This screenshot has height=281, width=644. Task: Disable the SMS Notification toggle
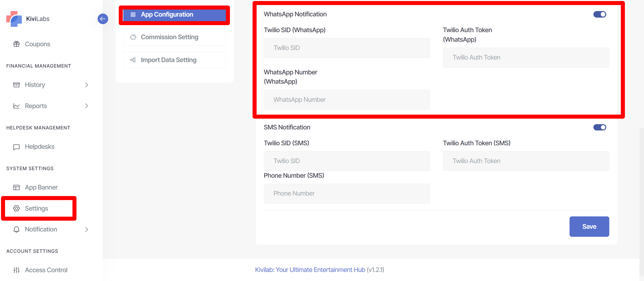pyautogui.click(x=600, y=127)
